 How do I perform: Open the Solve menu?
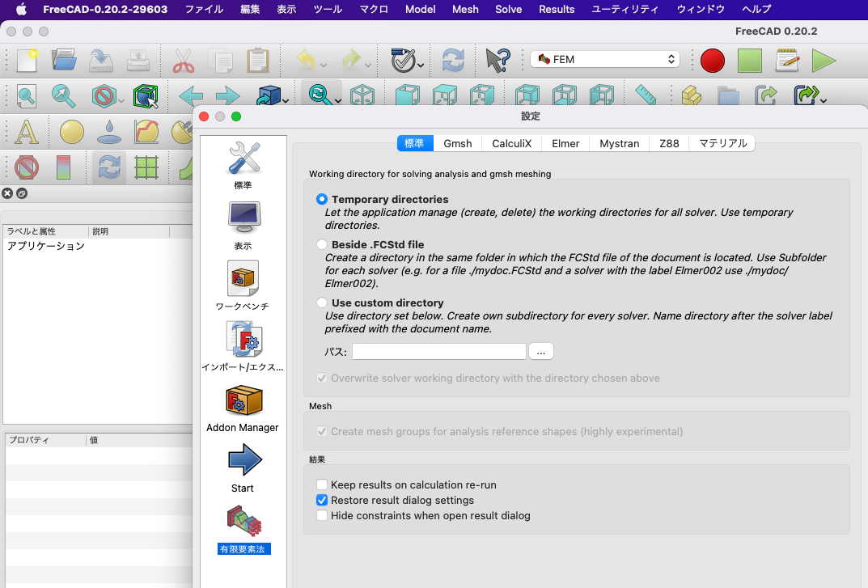(x=508, y=10)
